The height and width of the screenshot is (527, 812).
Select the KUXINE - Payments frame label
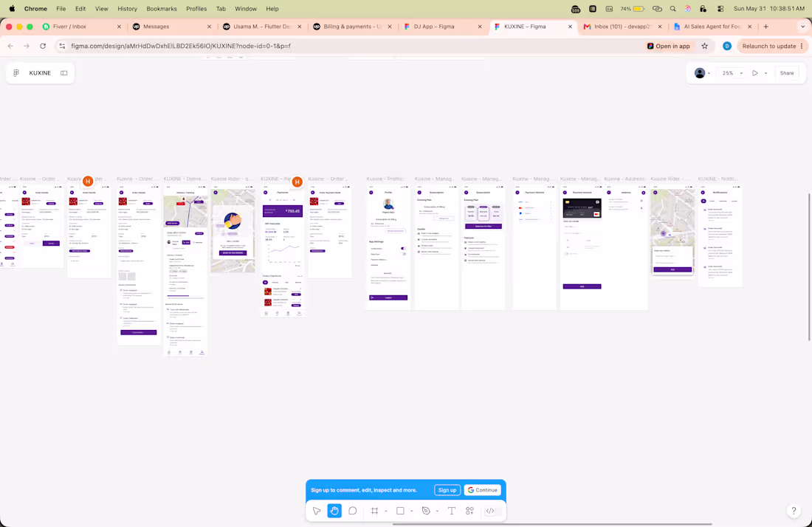(275, 179)
